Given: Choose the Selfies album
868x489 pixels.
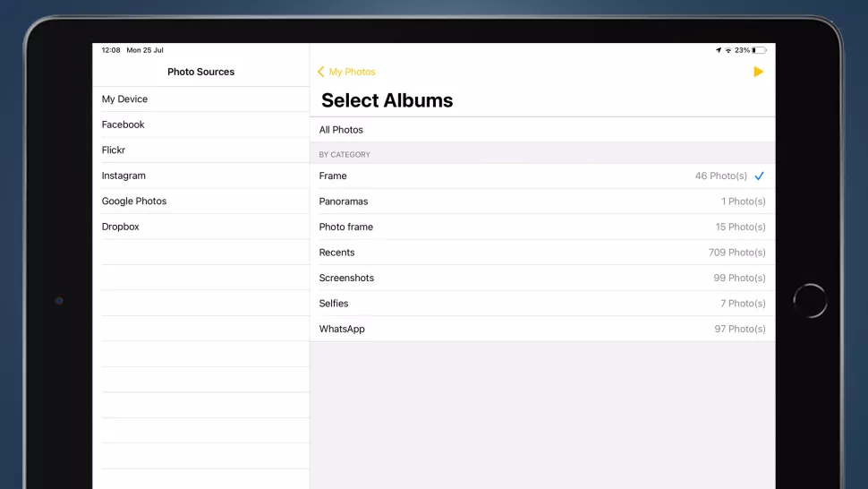Looking at the screenshot, I should click(542, 303).
